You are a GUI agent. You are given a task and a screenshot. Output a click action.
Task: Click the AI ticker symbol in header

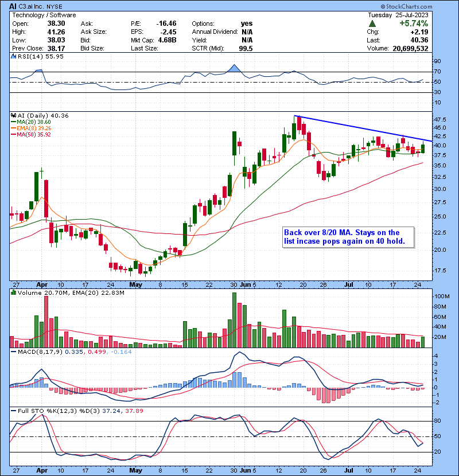[x=13, y=6]
